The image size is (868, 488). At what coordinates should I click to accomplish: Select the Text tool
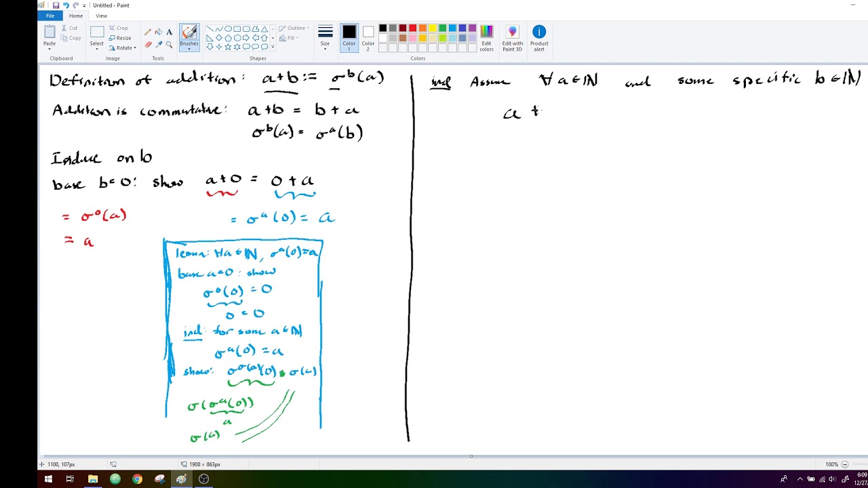click(x=170, y=32)
